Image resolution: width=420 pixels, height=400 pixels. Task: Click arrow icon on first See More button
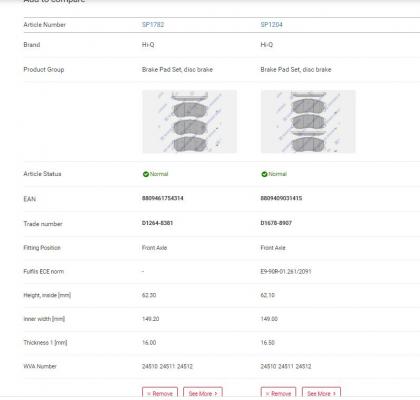pos(216,394)
